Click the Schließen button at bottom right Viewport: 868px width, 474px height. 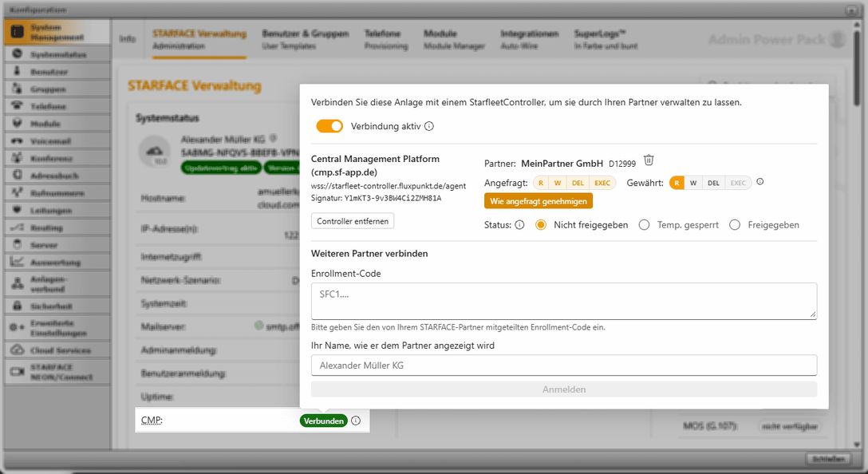pos(828,459)
